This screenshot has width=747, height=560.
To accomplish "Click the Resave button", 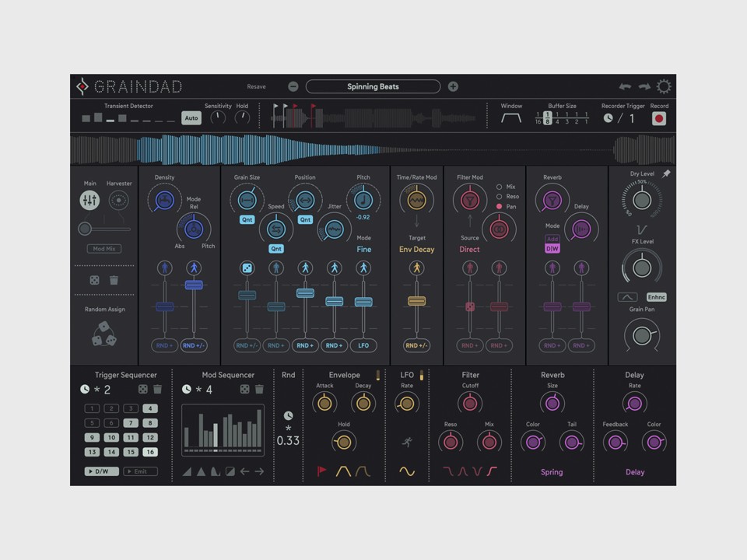I will tap(256, 86).
